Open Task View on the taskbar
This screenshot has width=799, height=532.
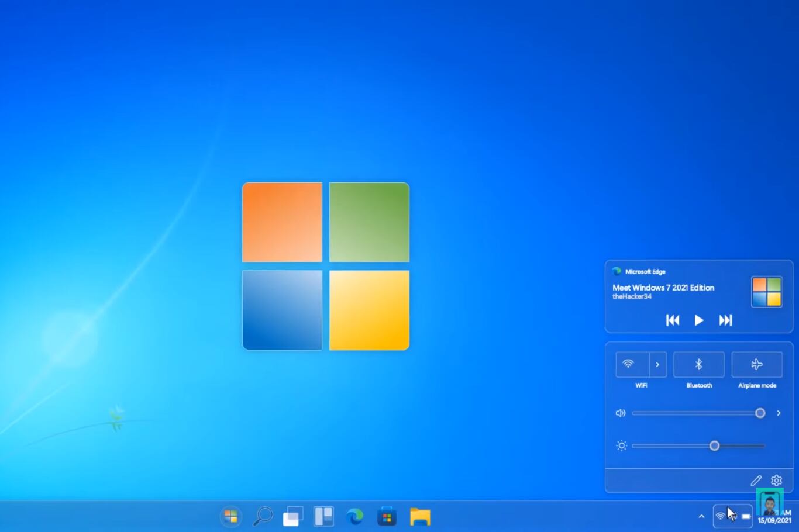pos(293,517)
